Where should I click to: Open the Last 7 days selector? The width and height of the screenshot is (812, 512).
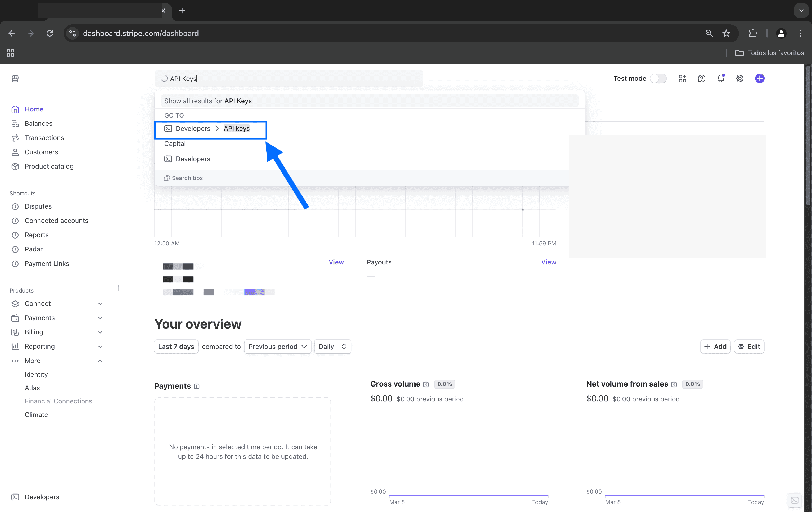[x=176, y=346]
